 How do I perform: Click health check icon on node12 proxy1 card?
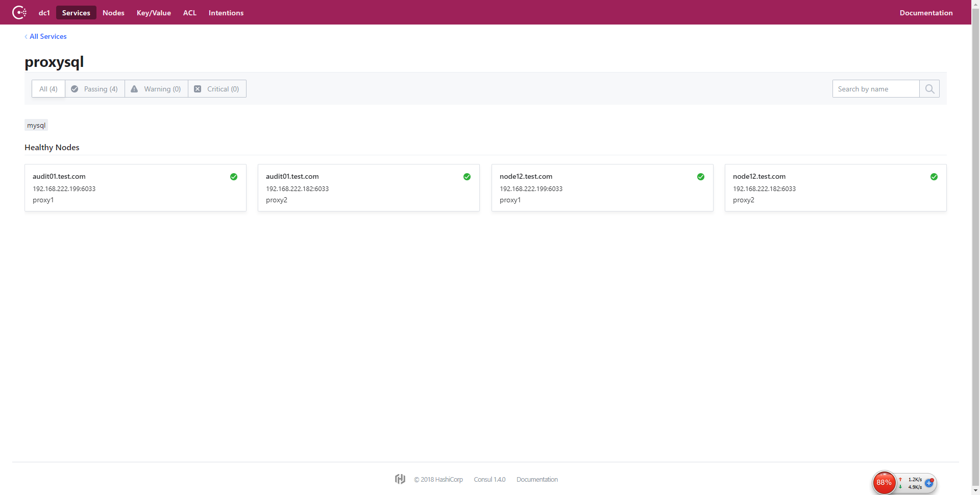[701, 177]
